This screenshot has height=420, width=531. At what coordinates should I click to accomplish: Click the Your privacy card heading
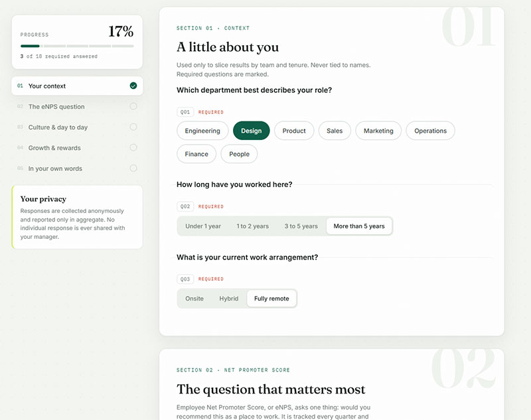coord(43,199)
